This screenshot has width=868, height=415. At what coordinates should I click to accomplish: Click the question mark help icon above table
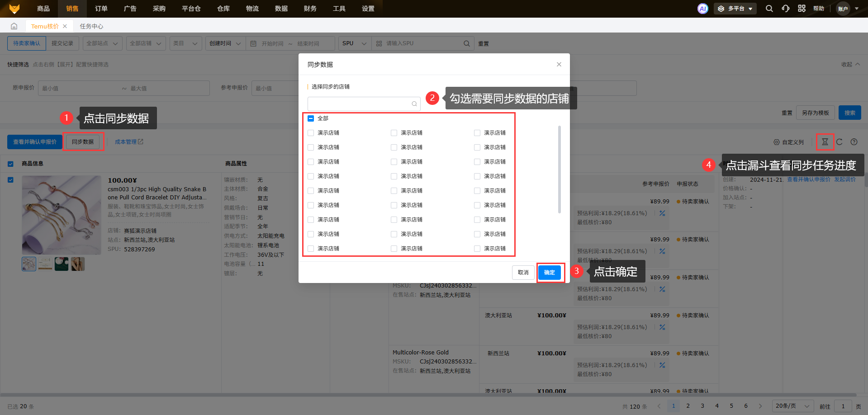coord(854,142)
